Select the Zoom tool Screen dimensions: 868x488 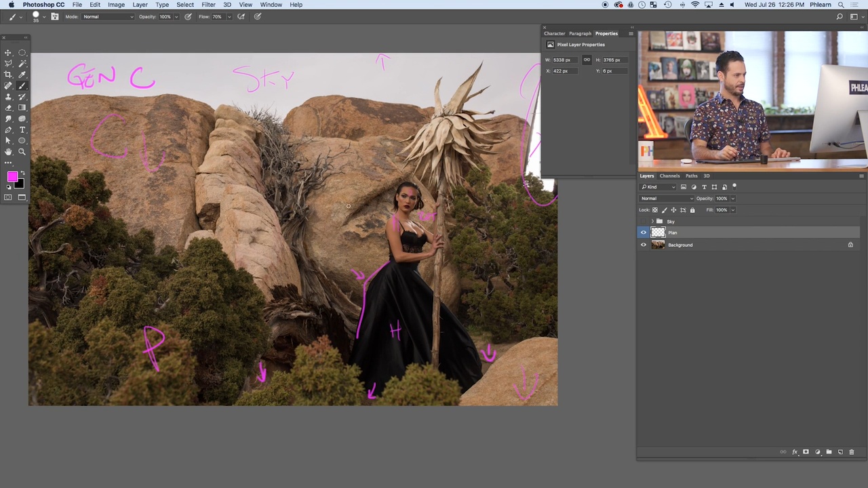click(22, 151)
